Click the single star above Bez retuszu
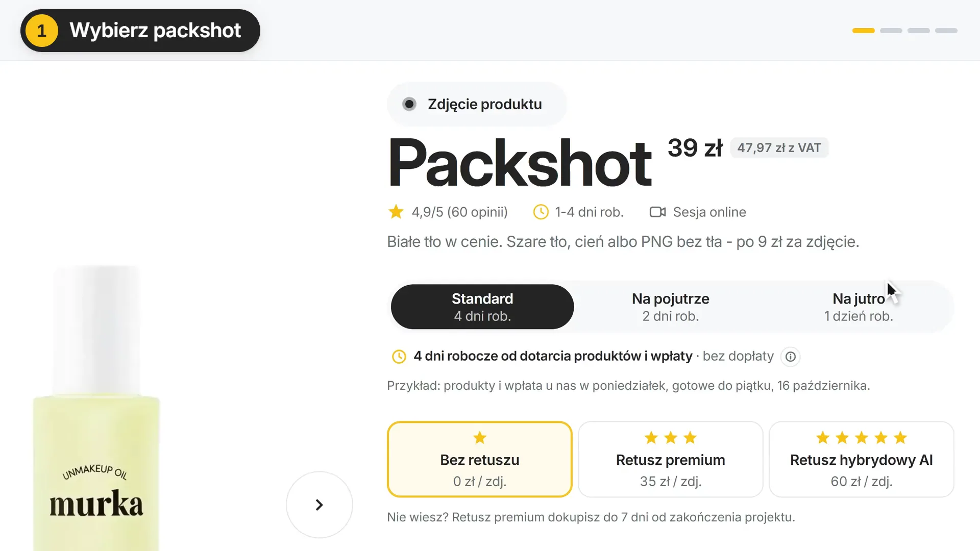 pyautogui.click(x=480, y=438)
